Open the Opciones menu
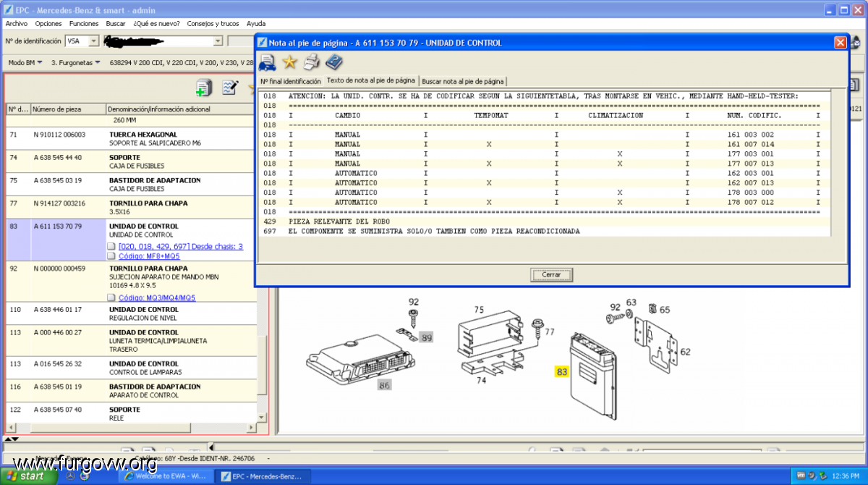Viewport: 868px width, 485px height. 48,24
